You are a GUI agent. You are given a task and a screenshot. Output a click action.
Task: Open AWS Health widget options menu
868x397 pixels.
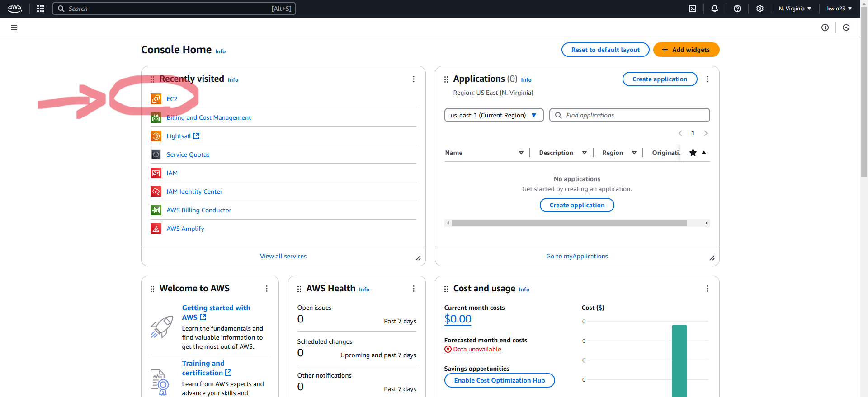[413, 289]
